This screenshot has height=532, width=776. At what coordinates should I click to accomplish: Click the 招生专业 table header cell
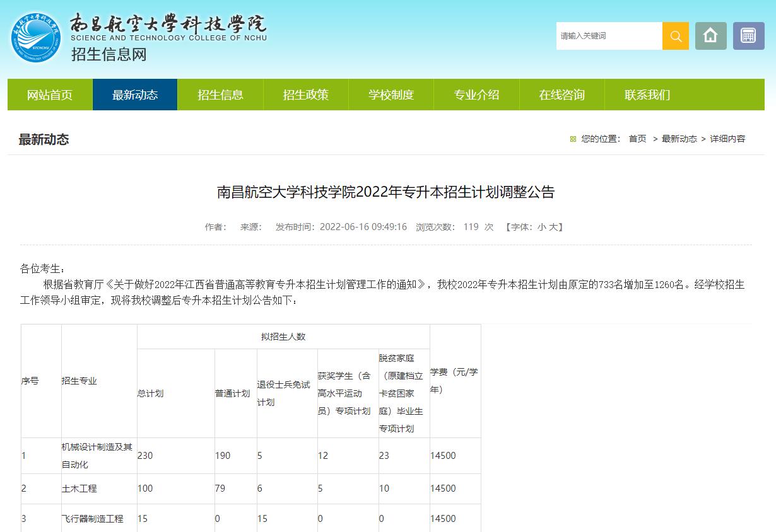(x=99, y=381)
